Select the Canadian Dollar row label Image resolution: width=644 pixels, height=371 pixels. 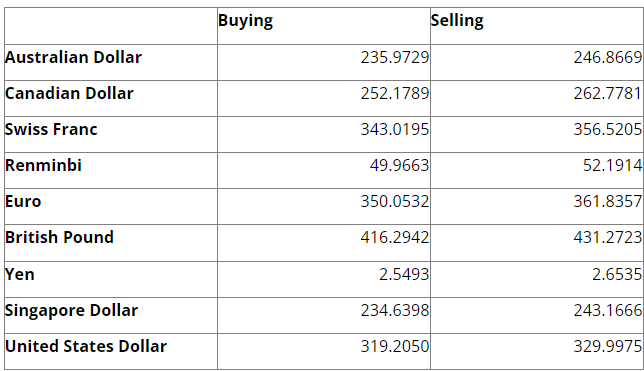point(69,93)
